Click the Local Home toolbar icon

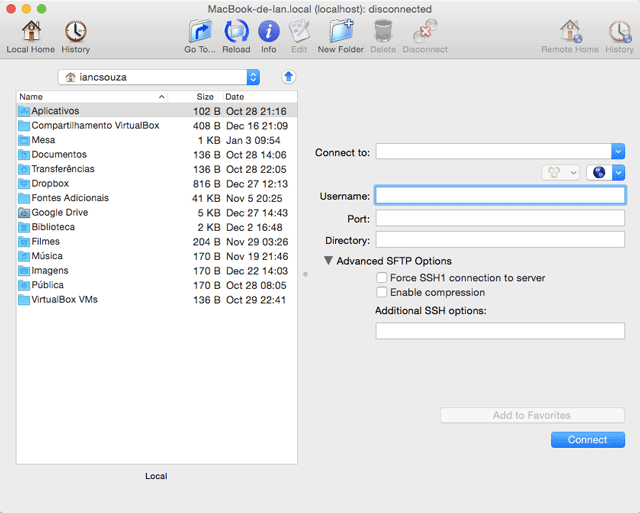(x=31, y=33)
